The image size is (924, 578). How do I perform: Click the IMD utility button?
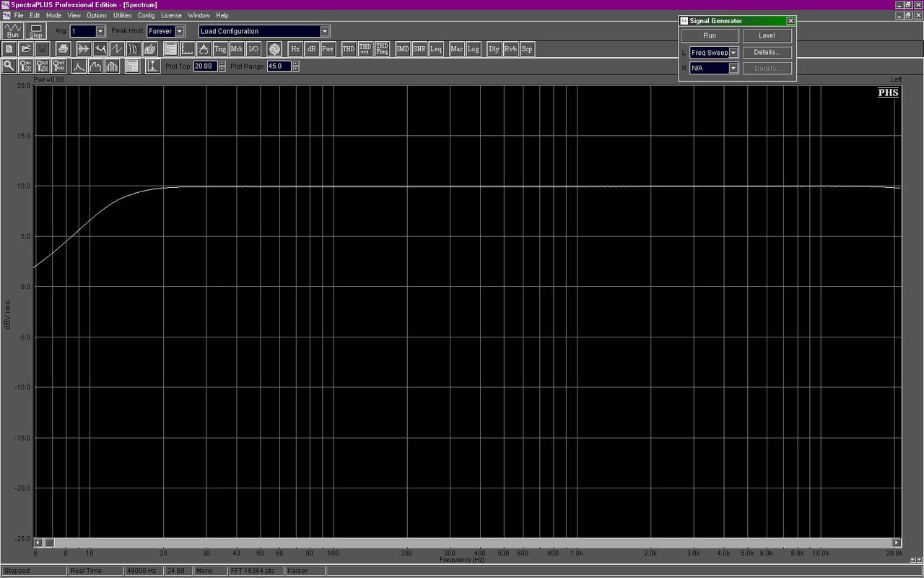[x=403, y=49]
